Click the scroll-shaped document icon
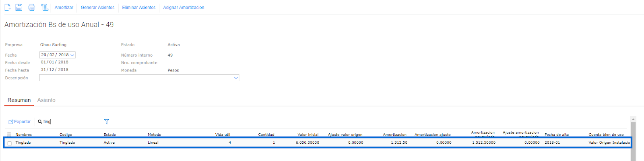This screenshot has height=161, width=644. point(45,7)
